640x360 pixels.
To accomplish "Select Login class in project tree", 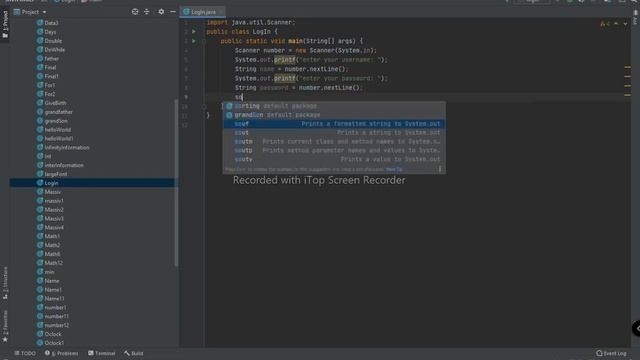I will [51, 183].
